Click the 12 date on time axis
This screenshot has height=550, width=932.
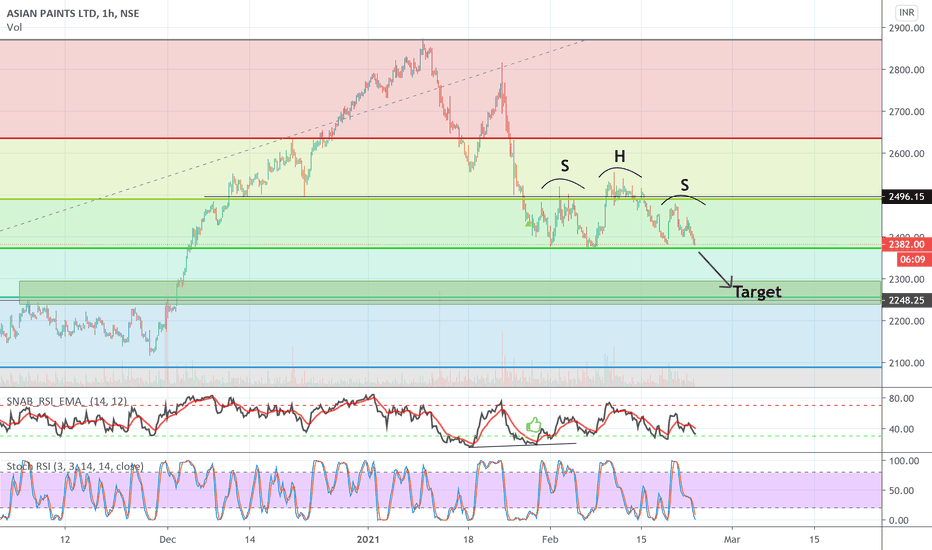pyautogui.click(x=65, y=539)
